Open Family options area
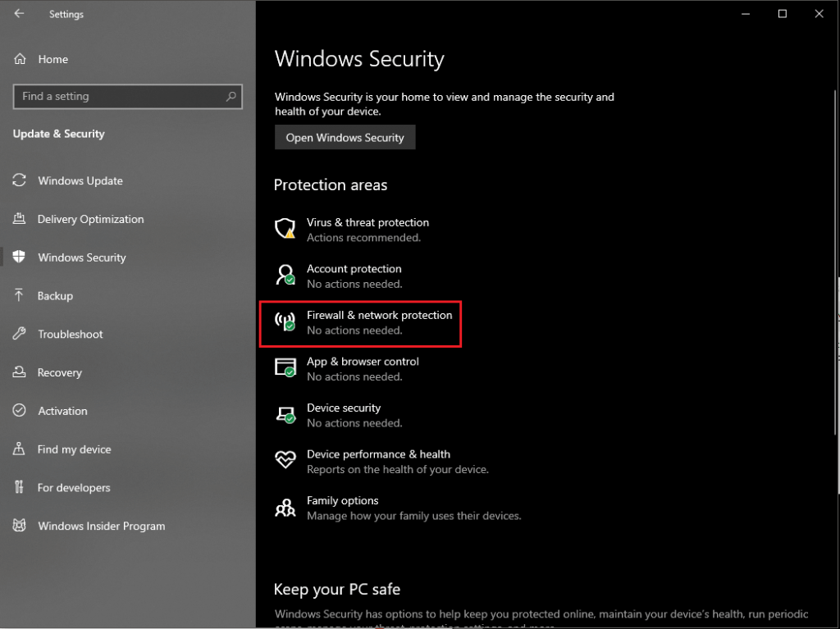The height and width of the screenshot is (629, 840). tap(342, 500)
